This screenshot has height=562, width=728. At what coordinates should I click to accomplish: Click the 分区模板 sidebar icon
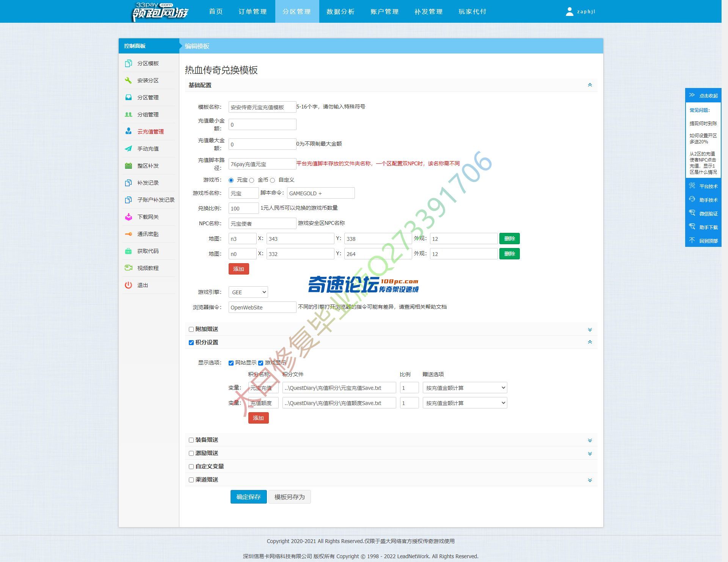click(129, 63)
